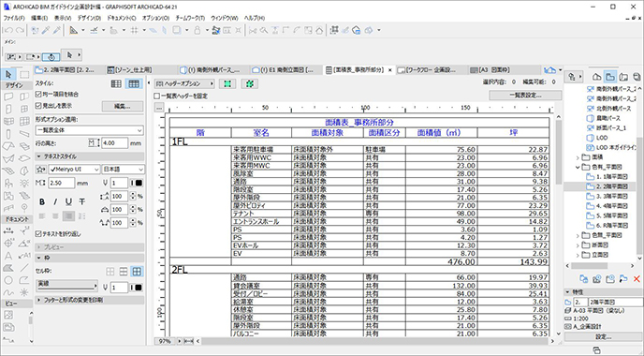Select the eyedropper pick-up parameters tool
Viewport: 644px width, 356px height.
pyautogui.click(x=46, y=30)
